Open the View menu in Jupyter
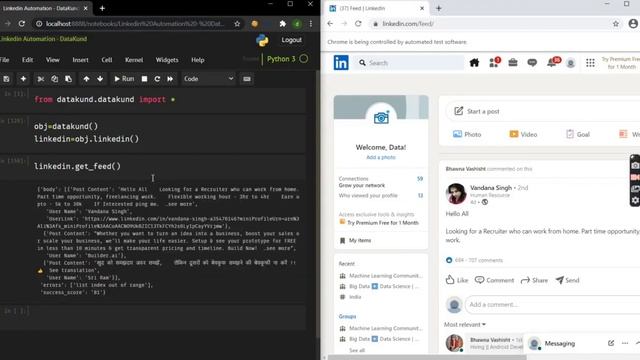This screenshot has width=640, height=360. click(52, 60)
